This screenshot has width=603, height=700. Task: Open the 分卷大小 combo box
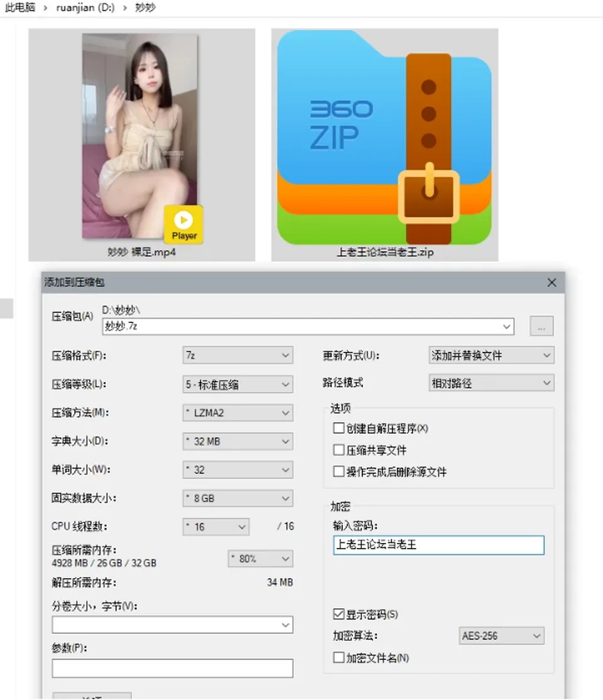[x=172, y=625]
